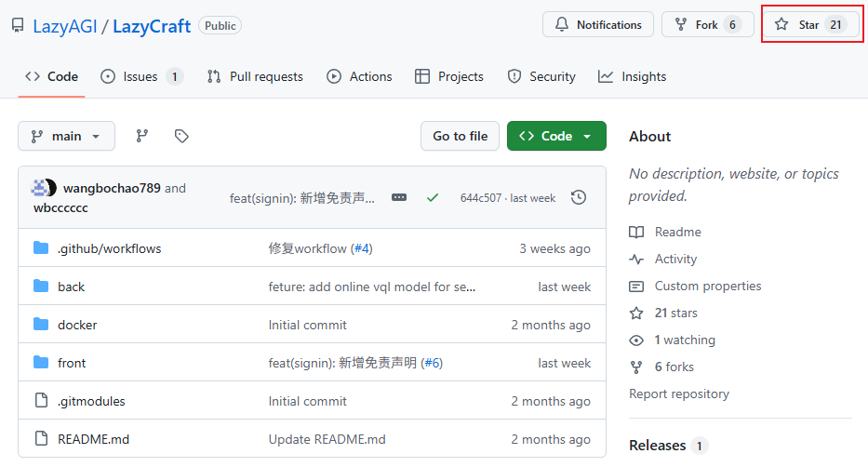Open the Activity link in About

pyautogui.click(x=676, y=260)
